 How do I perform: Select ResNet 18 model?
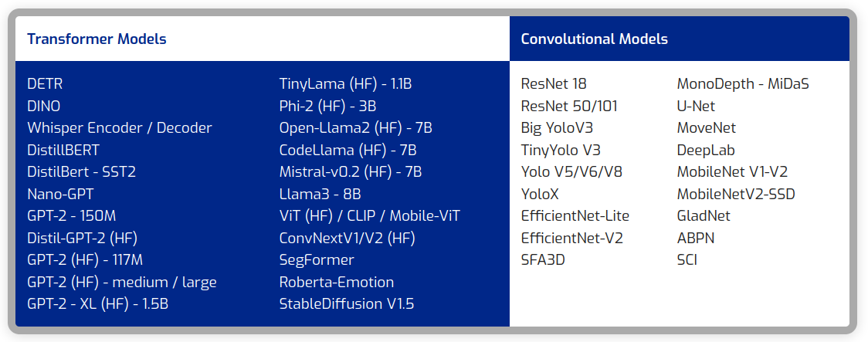(x=554, y=84)
